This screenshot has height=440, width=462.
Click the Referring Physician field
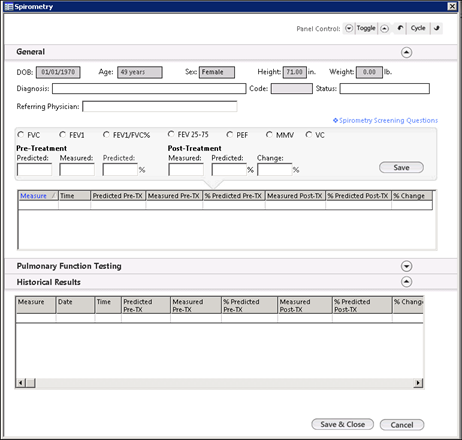coord(160,107)
